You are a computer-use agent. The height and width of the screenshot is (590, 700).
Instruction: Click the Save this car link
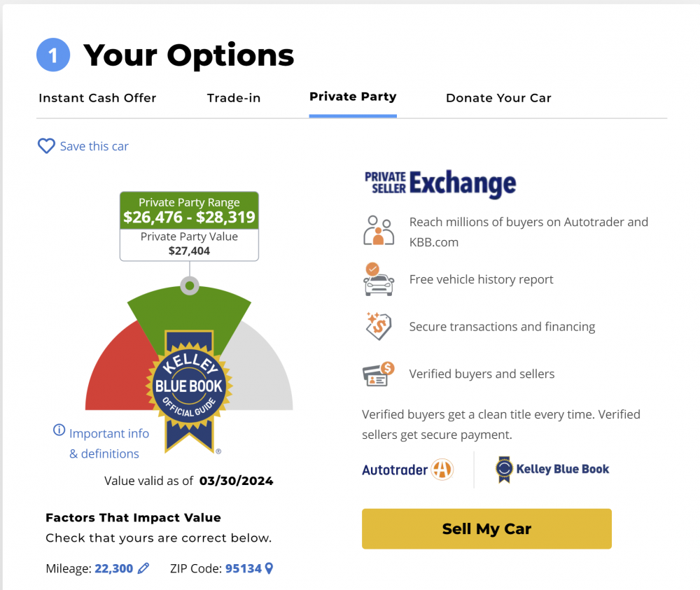coord(94,146)
